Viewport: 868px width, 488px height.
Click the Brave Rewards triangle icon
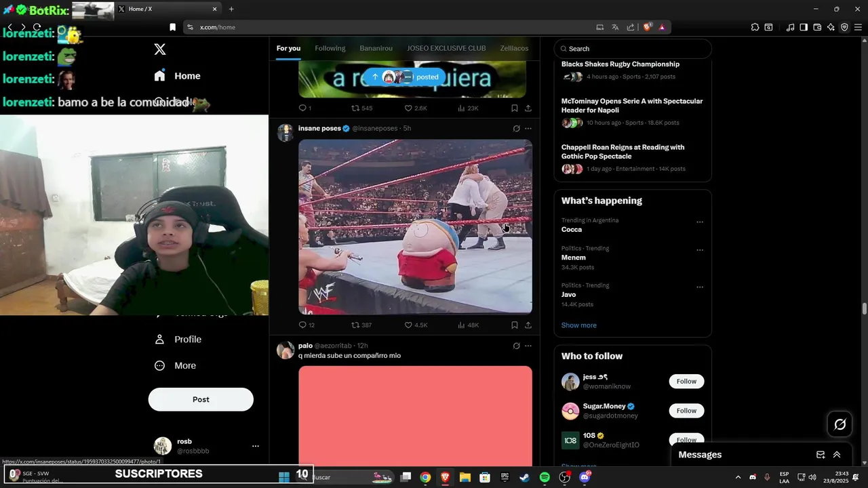click(x=662, y=27)
